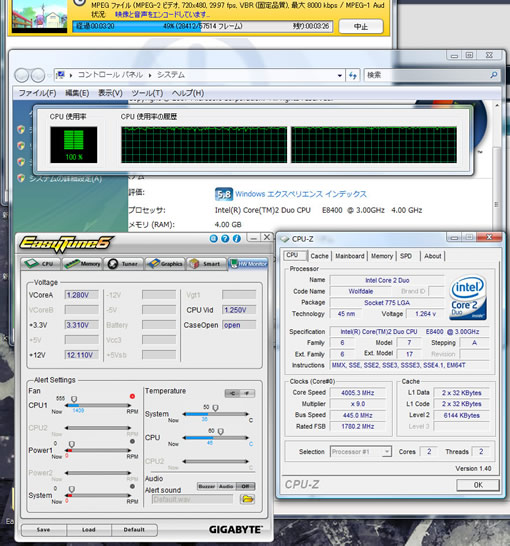The width and height of the screenshot is (510, 546).
Task: Open the Memory tab in EasyTune6
Action: point(83,264)
